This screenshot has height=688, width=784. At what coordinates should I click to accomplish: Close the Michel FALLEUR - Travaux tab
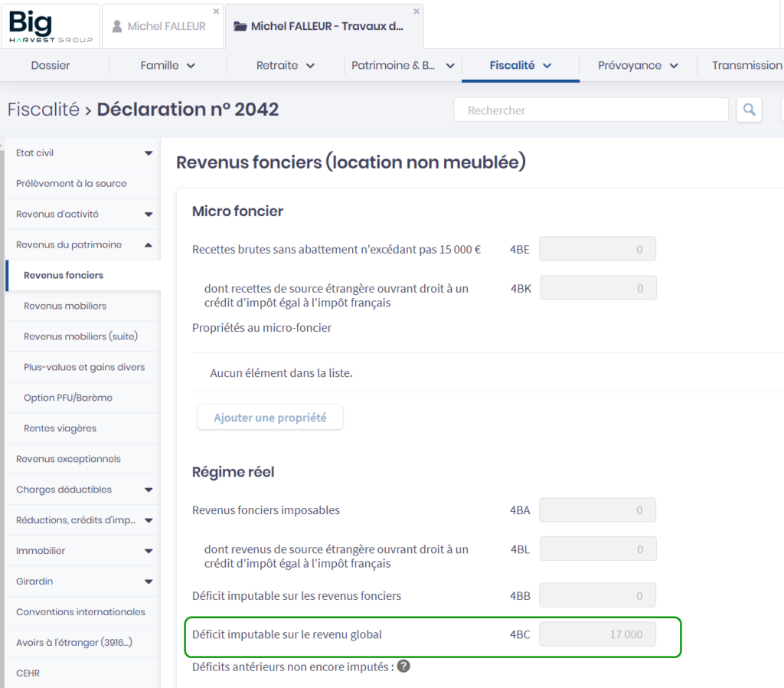click(x=416, y=11)
